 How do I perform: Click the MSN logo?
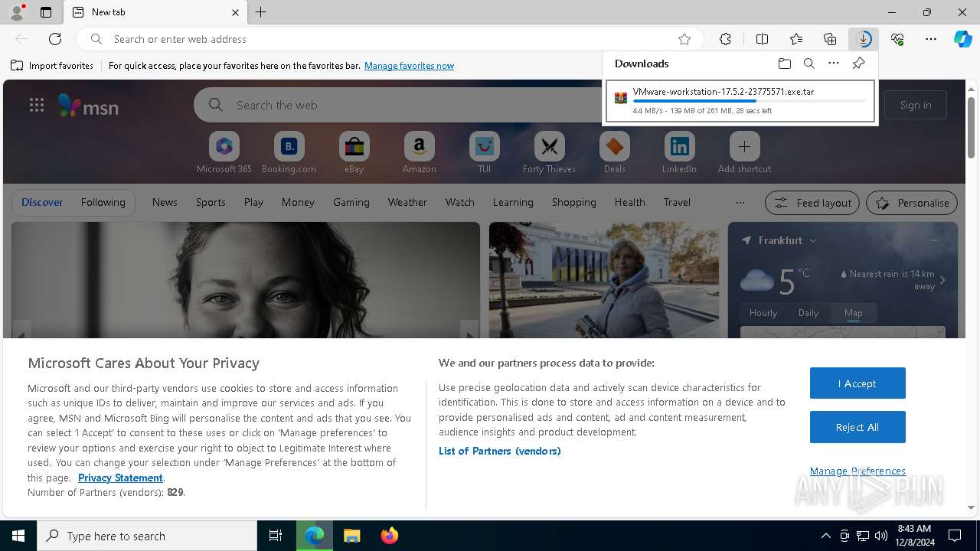tap(88, 106)
